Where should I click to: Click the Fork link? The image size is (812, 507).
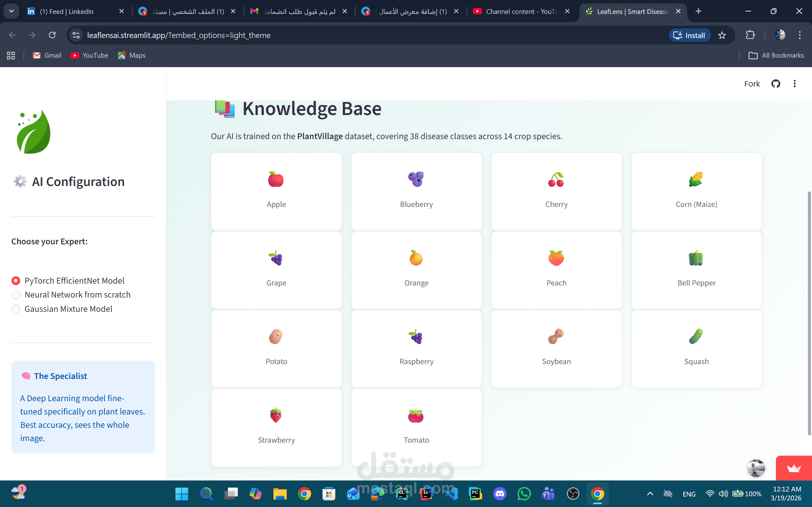(752, 83)
